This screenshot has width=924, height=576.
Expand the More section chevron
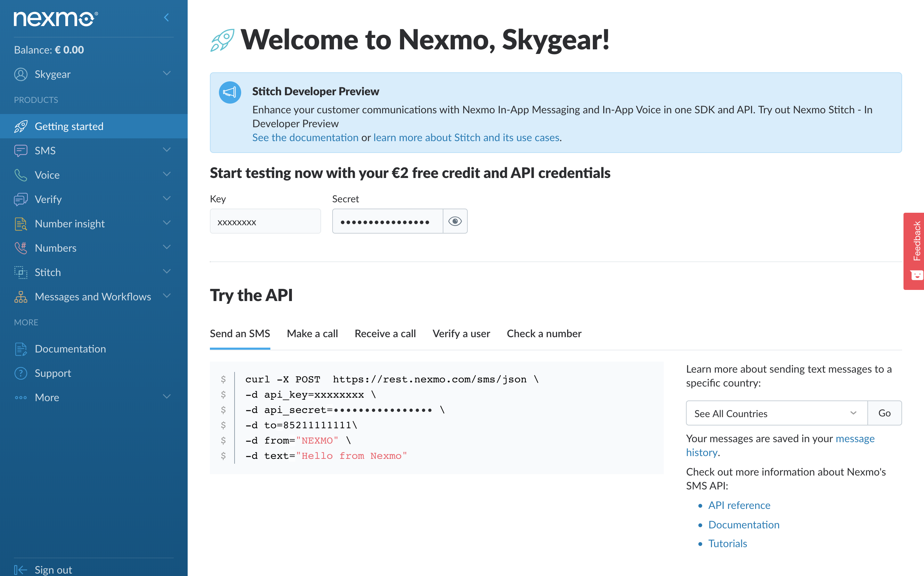pyautogui.click(x=167, y=397)
